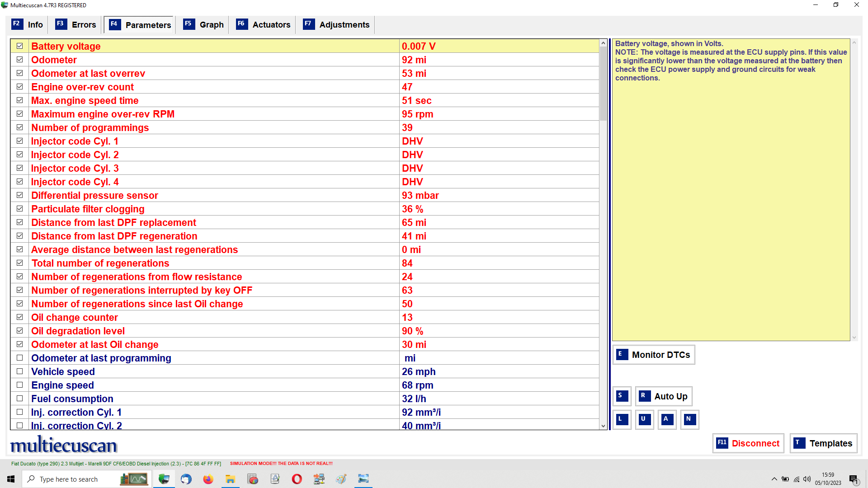Image resolution: width=868 pixels, height=488 pixels.
Task: Show hidden system tray icons
Action: pyautogui.click(x=774, y=479)
